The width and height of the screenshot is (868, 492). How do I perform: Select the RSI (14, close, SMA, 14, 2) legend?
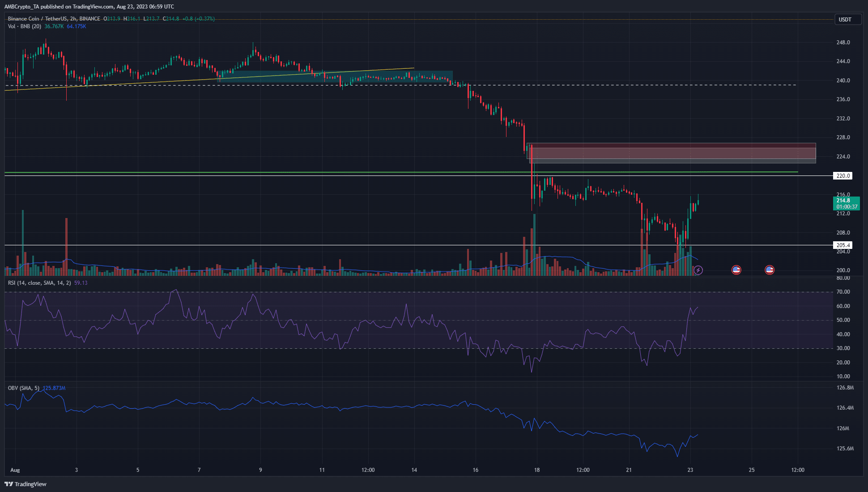pyautogui.click(x=39, y=283)
